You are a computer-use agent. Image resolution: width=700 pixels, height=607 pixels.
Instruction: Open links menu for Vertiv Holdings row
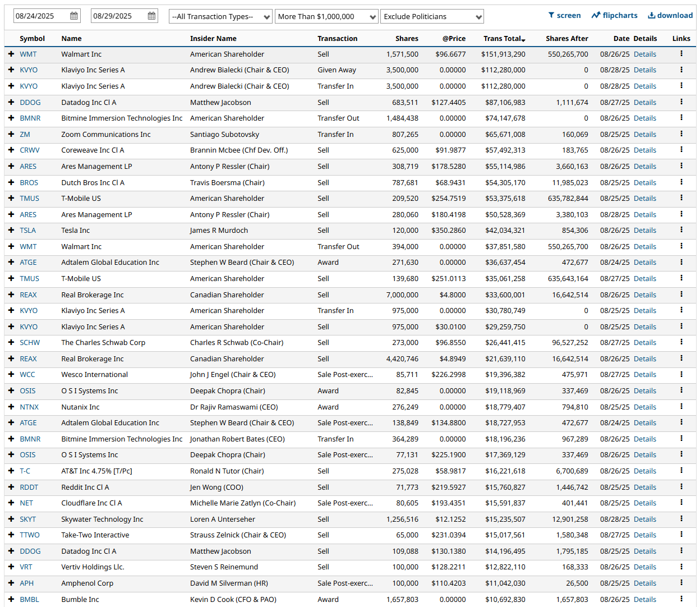point(681,567)
